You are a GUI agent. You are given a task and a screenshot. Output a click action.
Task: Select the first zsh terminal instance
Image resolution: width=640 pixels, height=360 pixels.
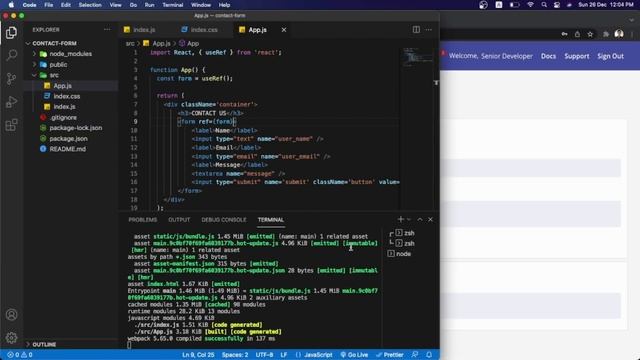tap(410, 233)
